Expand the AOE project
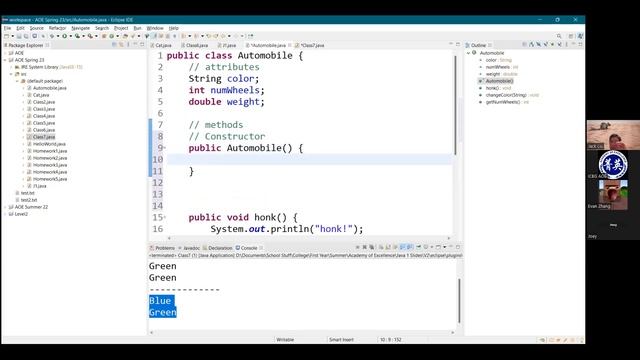 pyautogui.click(x=5, y=53)
